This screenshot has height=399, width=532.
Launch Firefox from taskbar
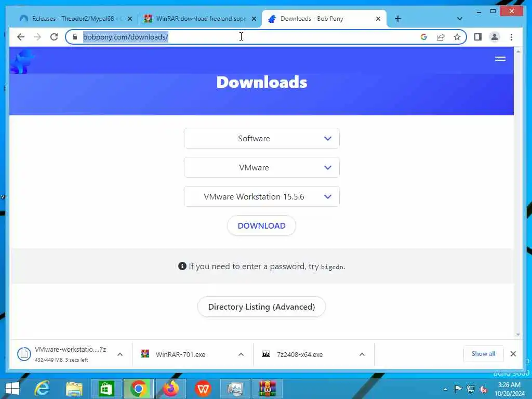170,389
